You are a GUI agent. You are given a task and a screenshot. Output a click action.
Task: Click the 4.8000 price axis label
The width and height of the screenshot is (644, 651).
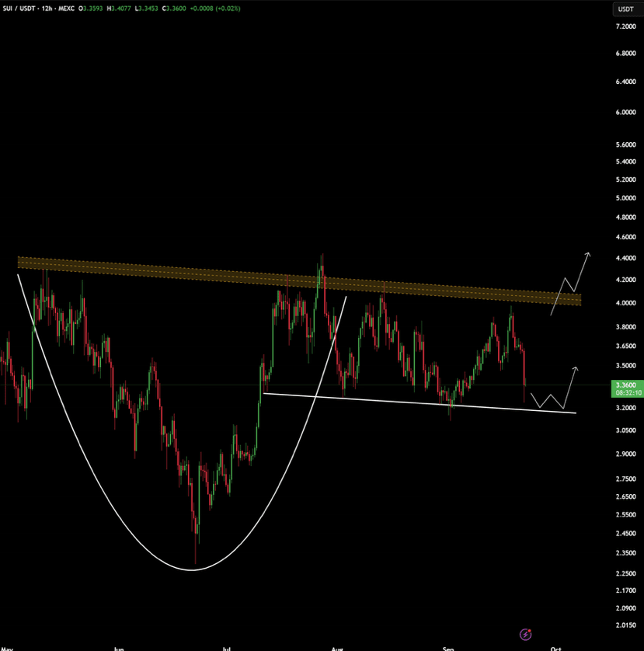[x=625, y=218]
